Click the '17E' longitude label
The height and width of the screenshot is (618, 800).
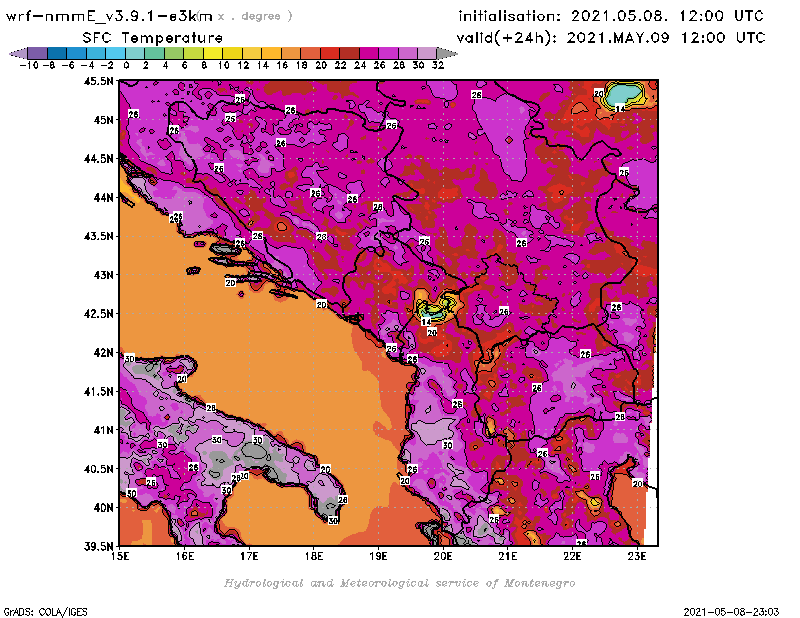249,556
